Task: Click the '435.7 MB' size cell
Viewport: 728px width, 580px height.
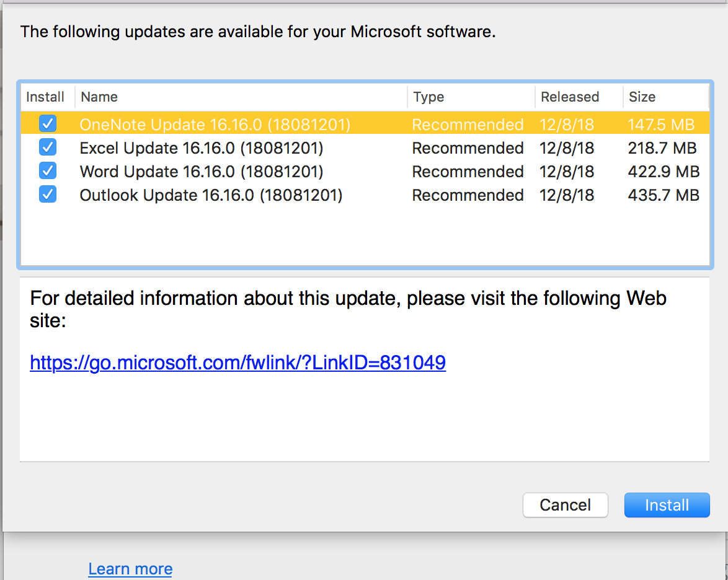Action: click(x=664, y=195)
